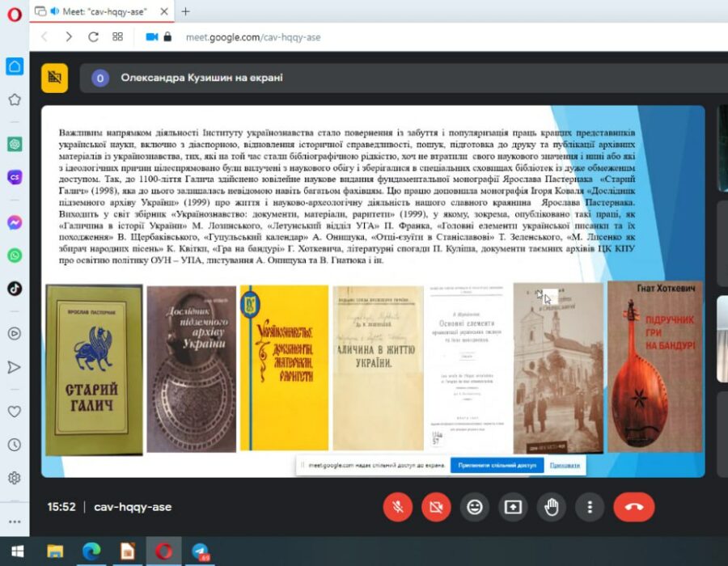Open the Opera main menu logo
728x566 pixels.
pyautogui.click(x=15, y=14)
